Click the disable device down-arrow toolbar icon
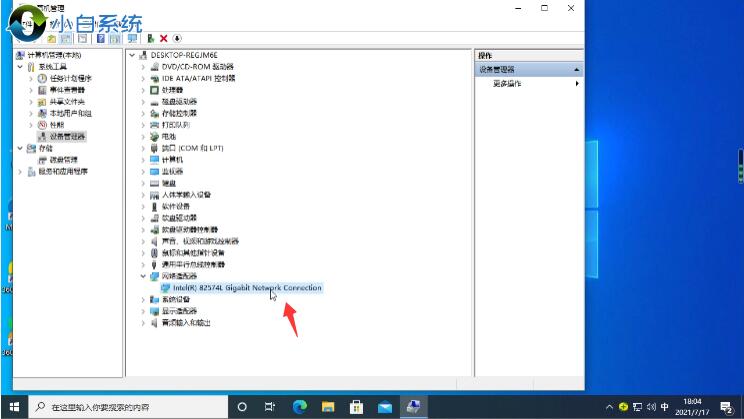744x419 pixels. pos(177,38)
